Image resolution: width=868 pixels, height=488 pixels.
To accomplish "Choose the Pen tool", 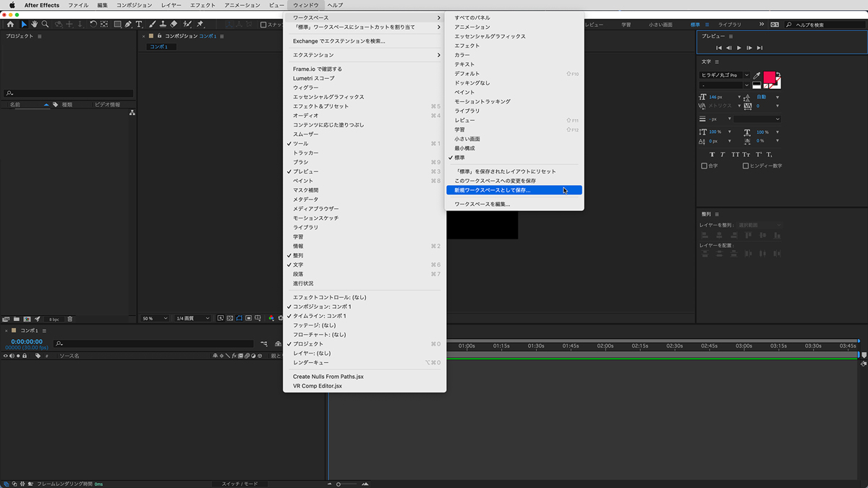I will click(128, 25).
